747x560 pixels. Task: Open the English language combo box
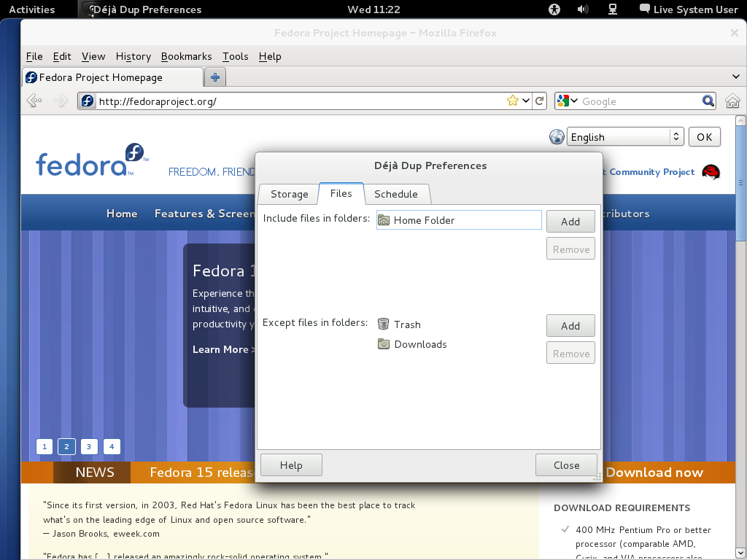[625, 137]
